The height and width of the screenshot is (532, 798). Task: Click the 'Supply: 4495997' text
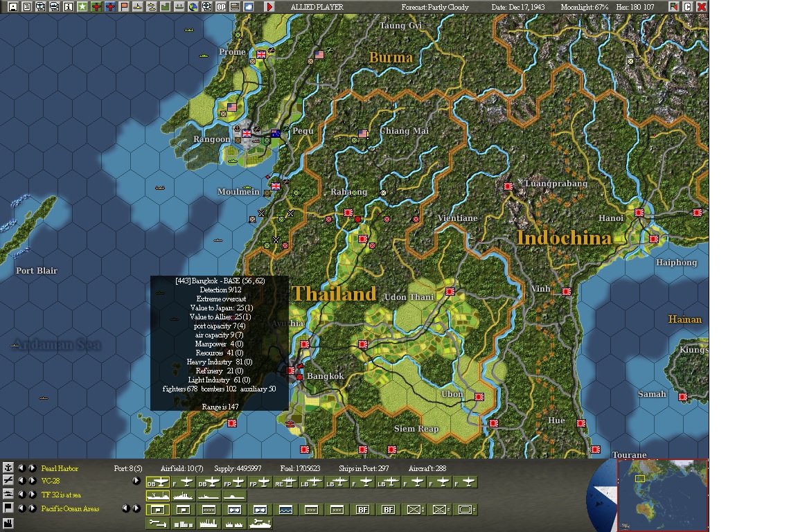(x=238, y=468)
